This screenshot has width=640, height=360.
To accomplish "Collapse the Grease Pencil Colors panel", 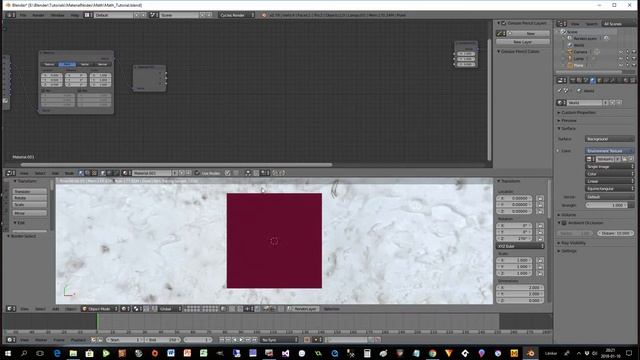I will click(x=498, y=52).
